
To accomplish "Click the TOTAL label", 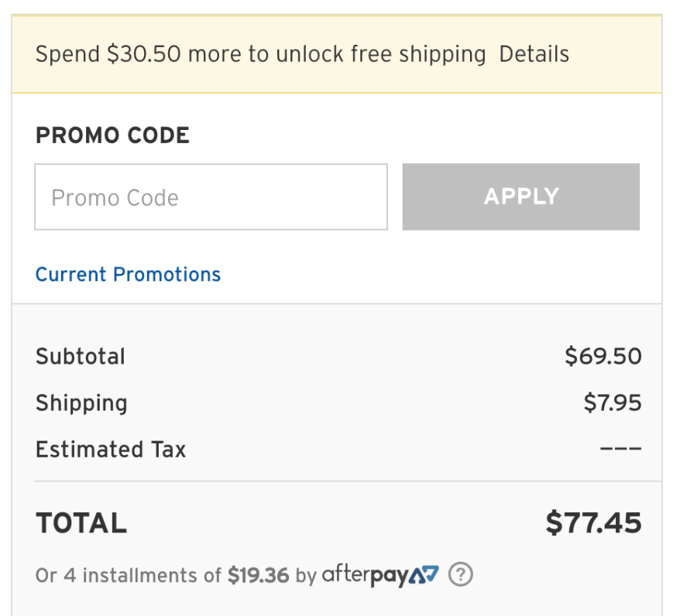I will coord(81,524).
